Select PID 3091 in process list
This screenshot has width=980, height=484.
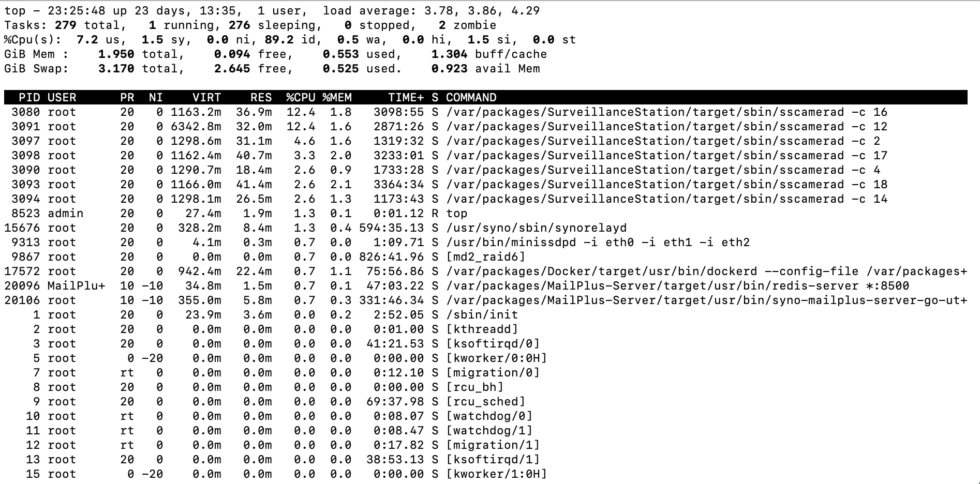click(x=22, y=127)
